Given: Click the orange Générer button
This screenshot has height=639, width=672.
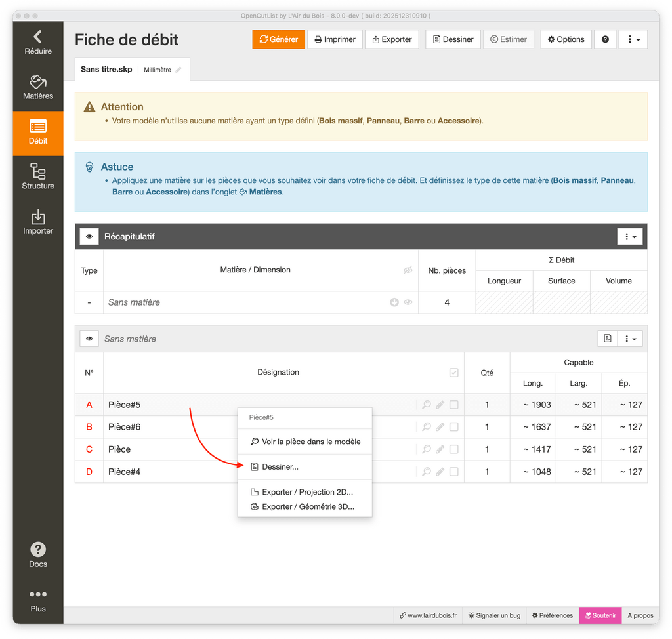Looking at the screenshot, I should 279,39.
